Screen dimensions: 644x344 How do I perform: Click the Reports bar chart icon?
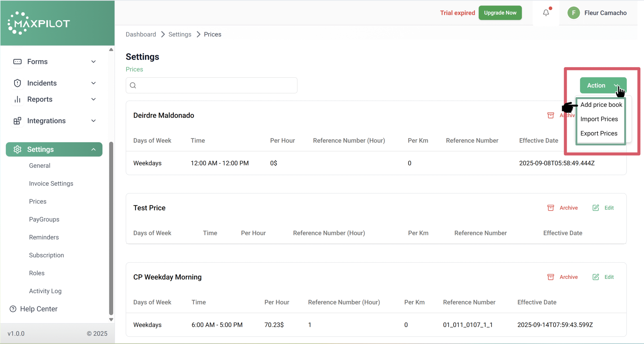(x=17, y=99)
